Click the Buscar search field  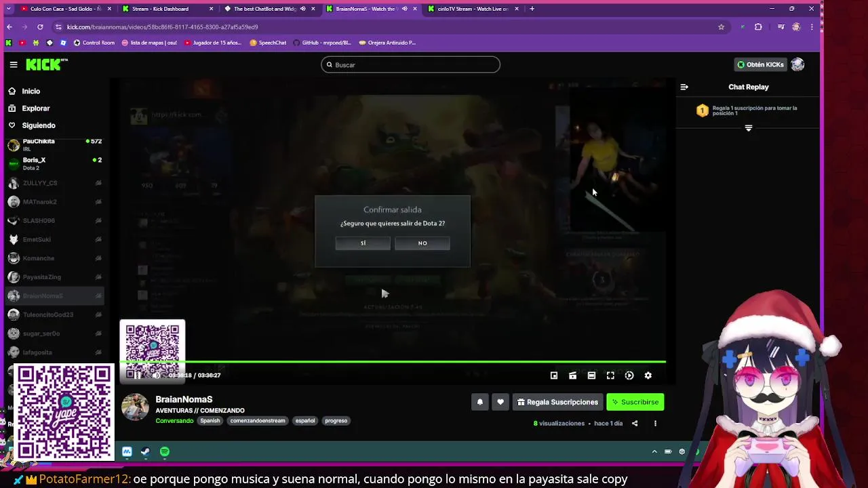click(410, 64)
